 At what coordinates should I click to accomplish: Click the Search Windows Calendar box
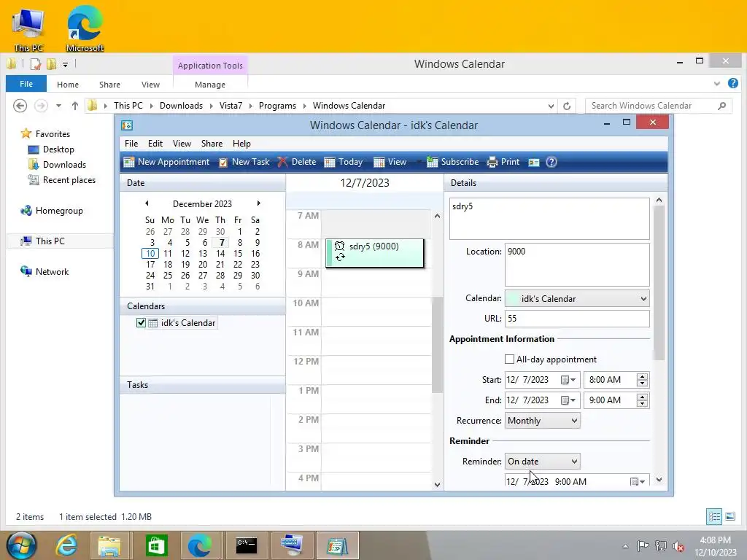coord(659,106)
